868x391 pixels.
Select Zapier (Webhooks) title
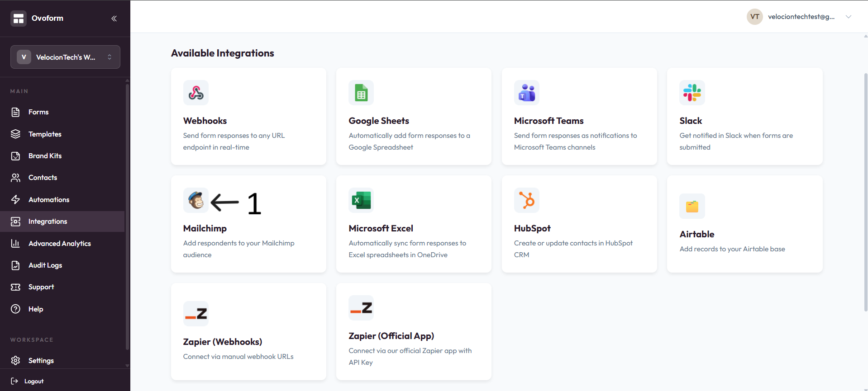[x=223, y=342]
